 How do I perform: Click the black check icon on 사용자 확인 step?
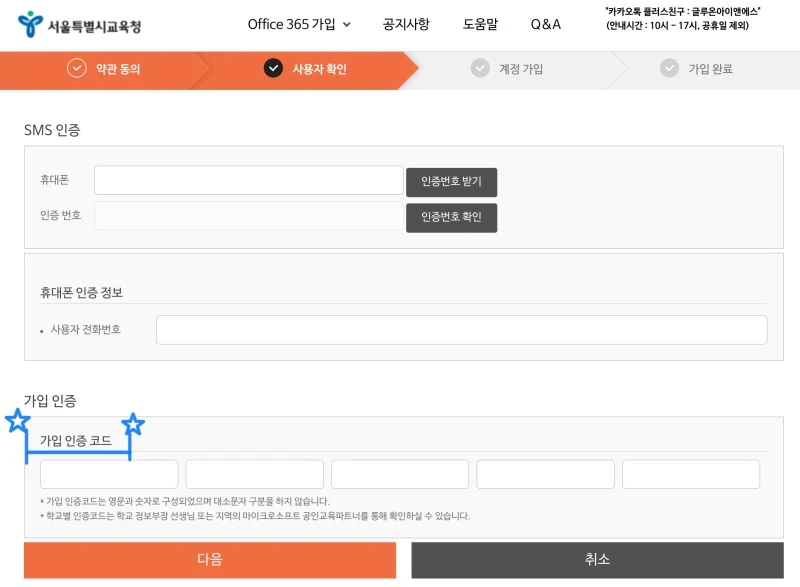point(271,69)
